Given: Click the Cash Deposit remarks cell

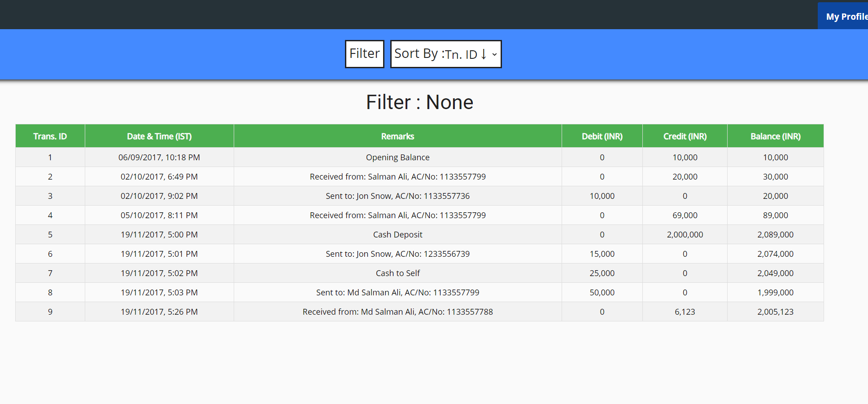Looking at the screenshot, I should coord(397,235).
